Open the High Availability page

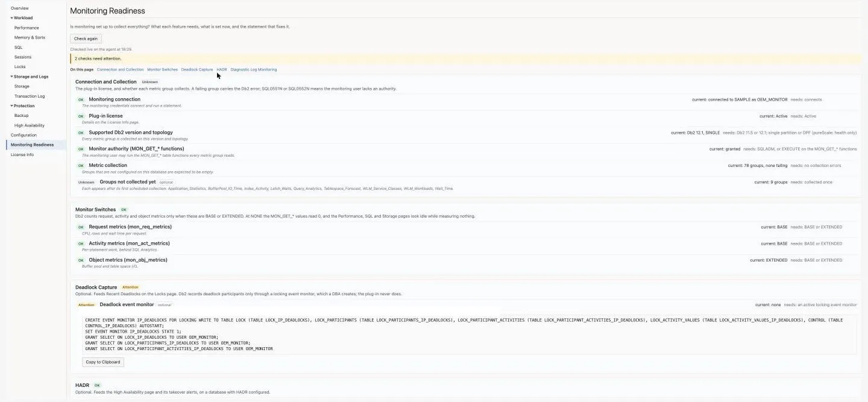29,125
